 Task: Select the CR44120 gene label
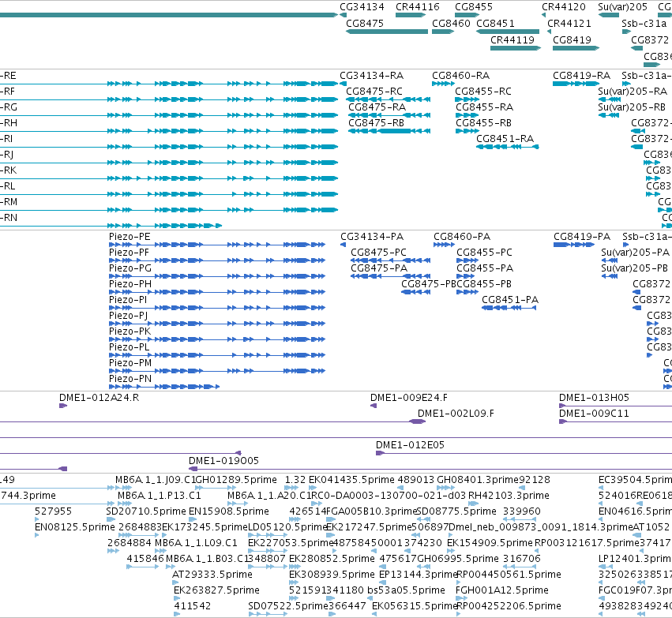click(x=564, y=7)
